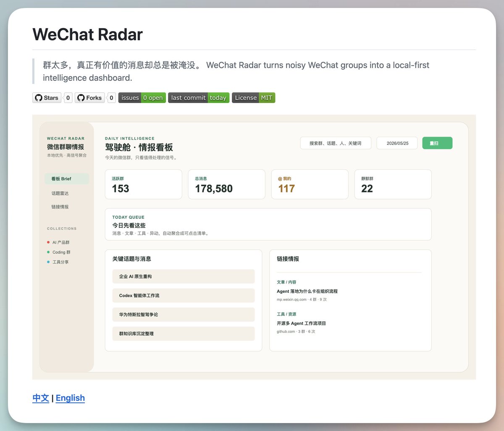Screen dimensions: 504x431
Task: Click the @ 我的 117 stat card
Action: [x=310, y=184]
